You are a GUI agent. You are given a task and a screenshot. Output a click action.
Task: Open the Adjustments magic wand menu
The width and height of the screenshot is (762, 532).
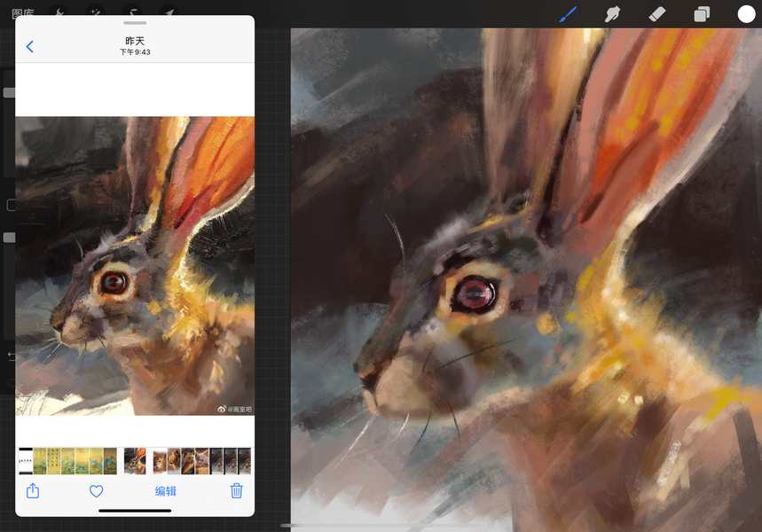click(95, 12)
